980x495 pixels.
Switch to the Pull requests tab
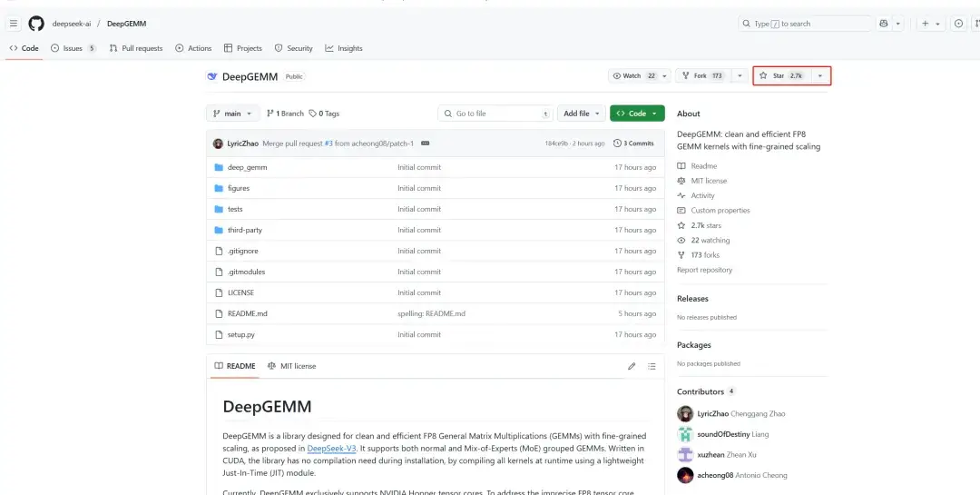pos(135,48)
